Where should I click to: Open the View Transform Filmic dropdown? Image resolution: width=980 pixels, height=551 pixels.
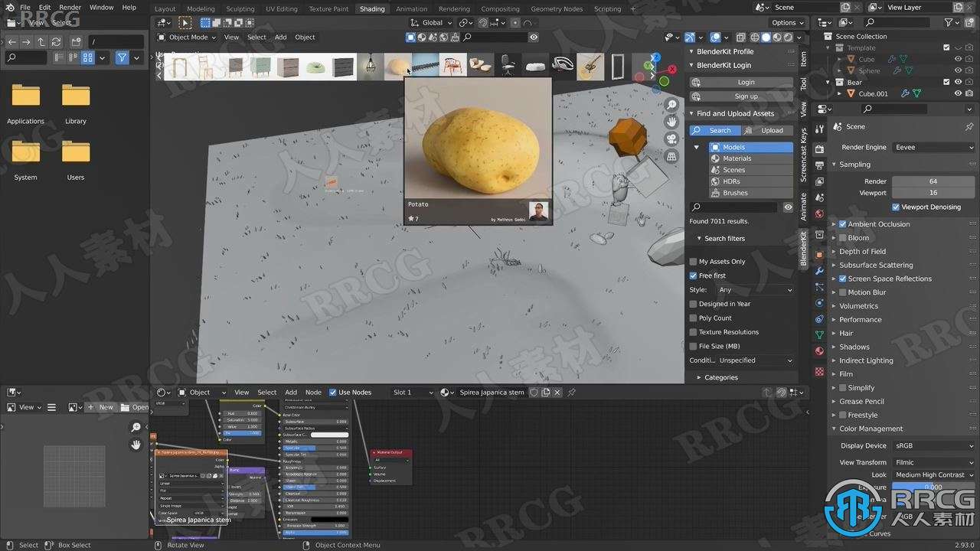[933, 462]
